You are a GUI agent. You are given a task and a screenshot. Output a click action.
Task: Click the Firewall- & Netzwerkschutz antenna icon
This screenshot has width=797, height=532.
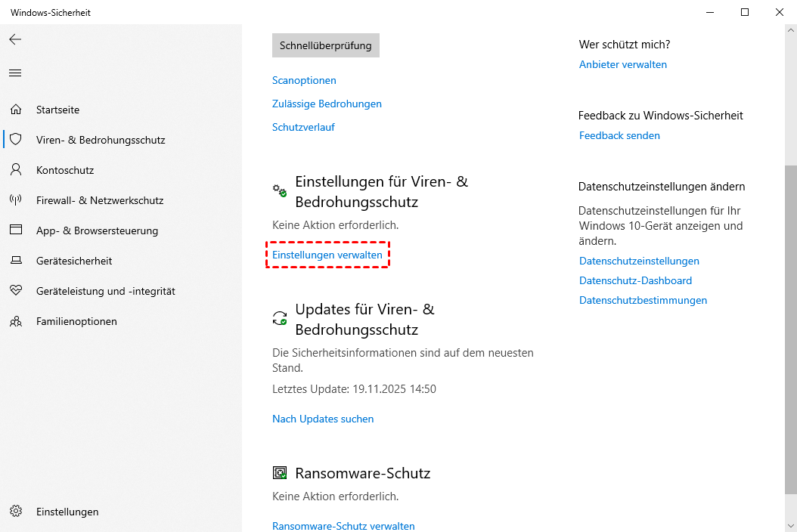coord(15,200)
